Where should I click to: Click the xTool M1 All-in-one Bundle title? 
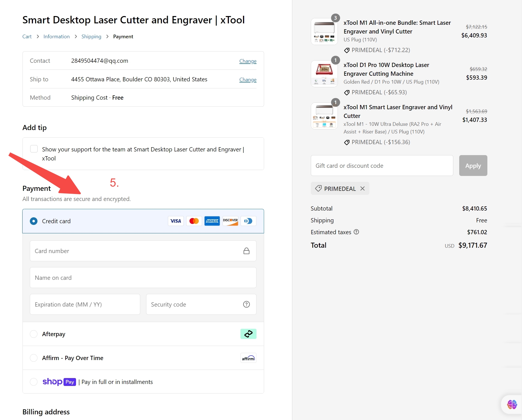click(x=397, y=27)
